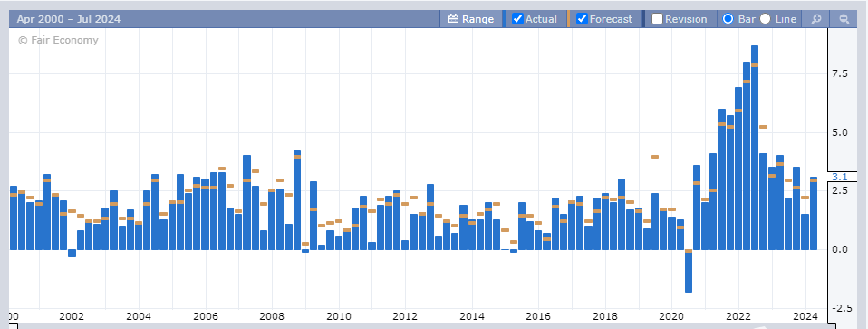Click the zoom in magnifier icon

[816, 19]
